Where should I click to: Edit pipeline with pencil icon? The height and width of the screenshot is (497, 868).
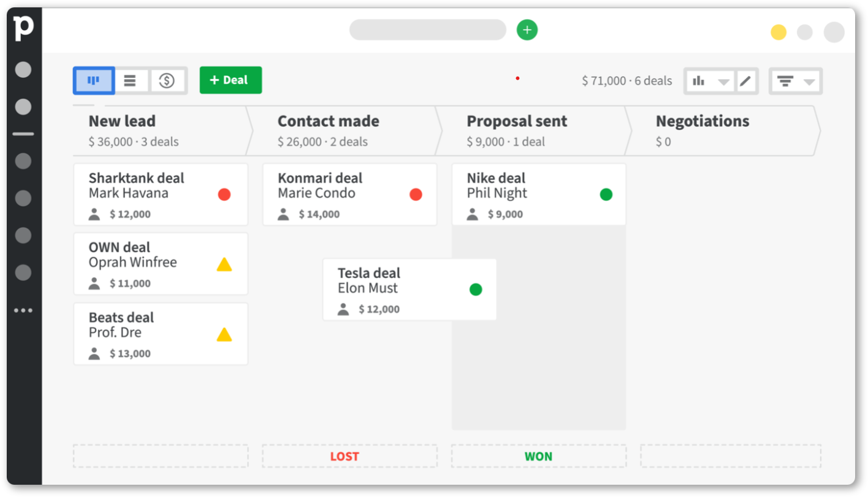pos(745,81)
